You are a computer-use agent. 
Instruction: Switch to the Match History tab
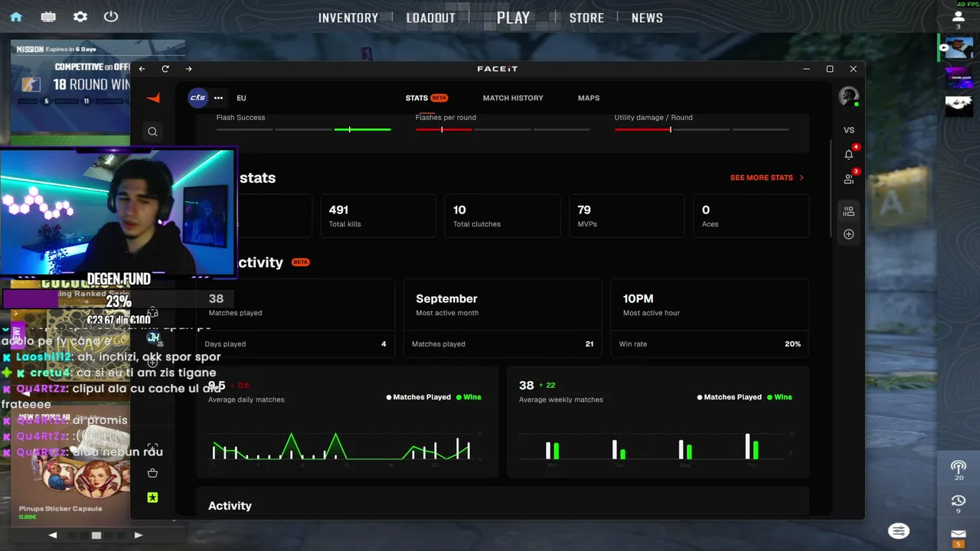pos(513,98)
